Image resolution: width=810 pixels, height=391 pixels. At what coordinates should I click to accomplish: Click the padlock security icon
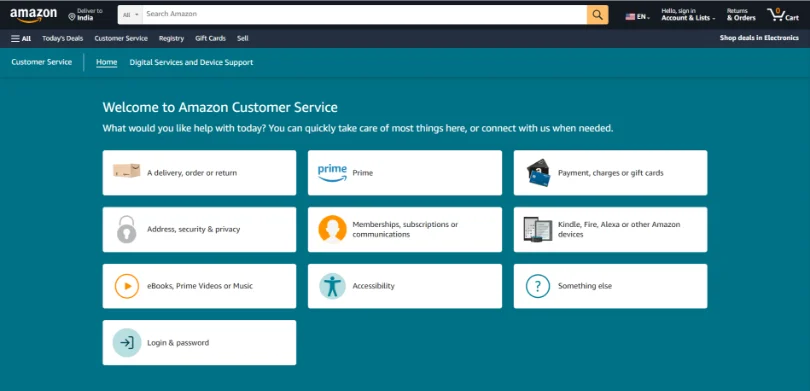pos(127,229)
